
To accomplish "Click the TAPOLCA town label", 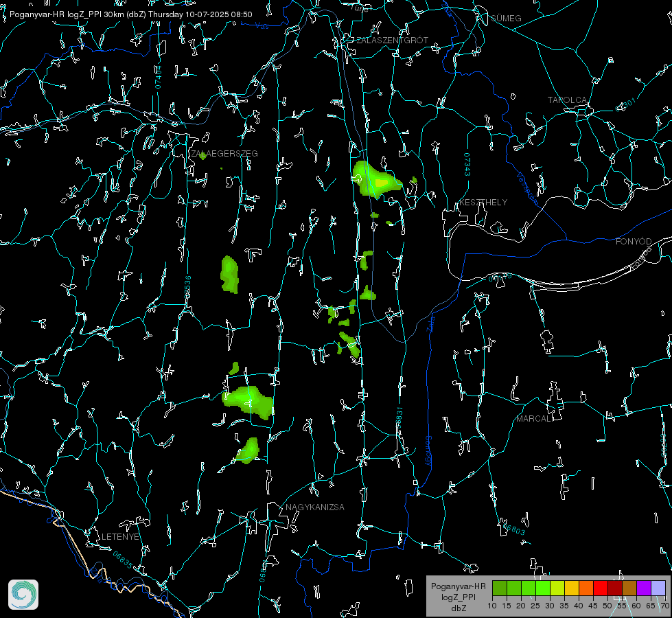I will tap(567, 100).
